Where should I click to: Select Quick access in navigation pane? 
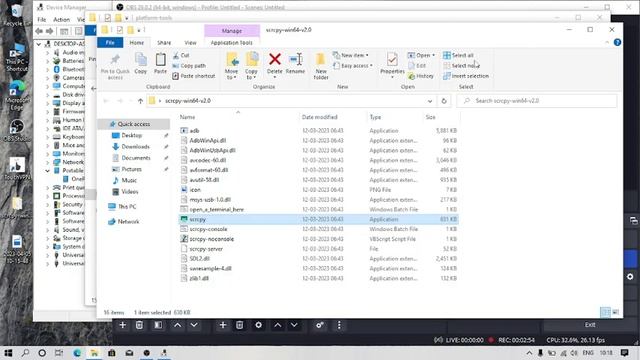(133, 124)
